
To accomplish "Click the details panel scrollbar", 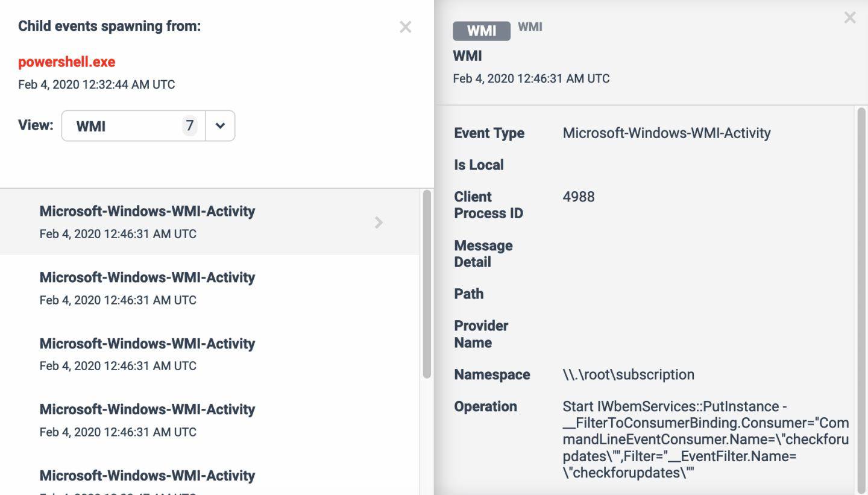I will pyautogui.click(x=860, y=301).
